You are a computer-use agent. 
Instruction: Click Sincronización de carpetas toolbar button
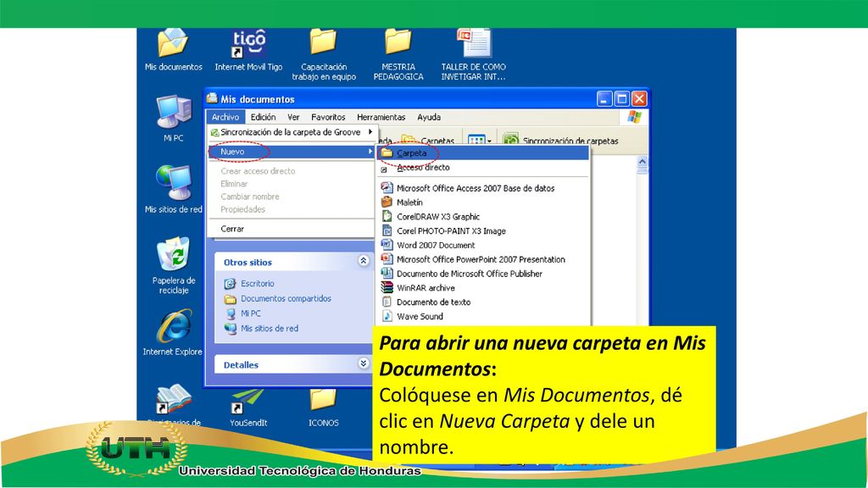point(561,141)
